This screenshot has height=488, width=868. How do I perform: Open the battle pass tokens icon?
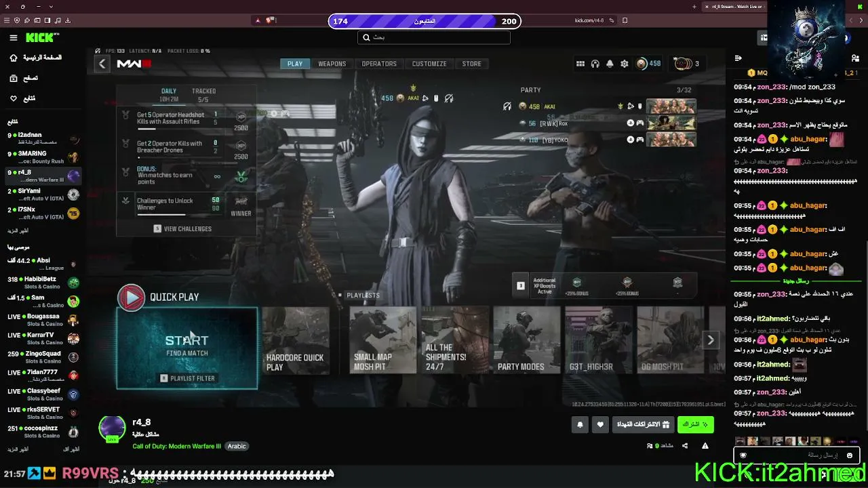pos(683,64)
